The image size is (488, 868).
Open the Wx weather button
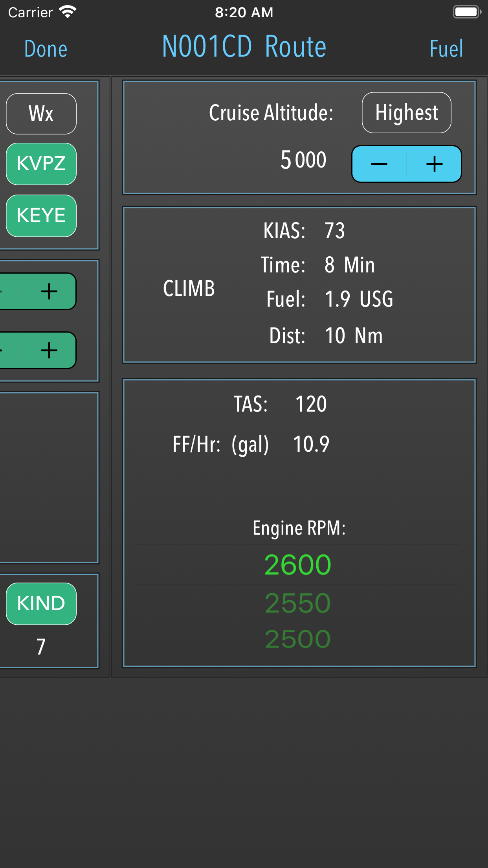pyautogui.click(x=41, y=114)
